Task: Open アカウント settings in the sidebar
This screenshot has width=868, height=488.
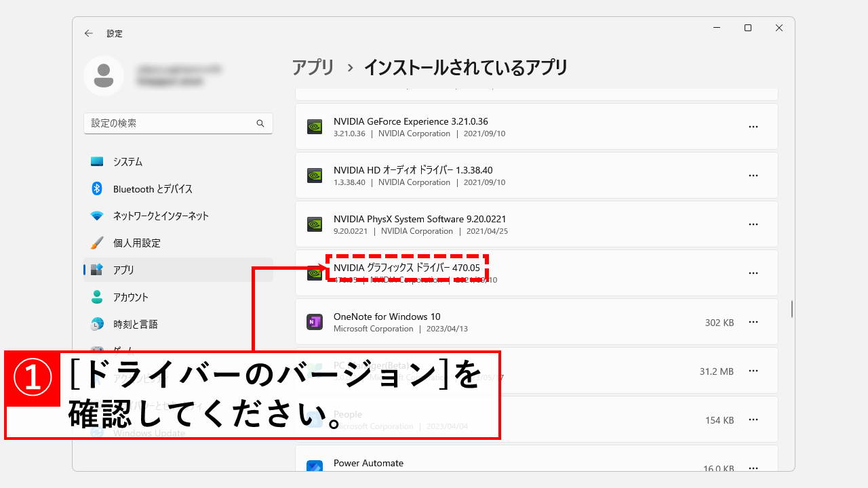Action: click(130, 298)
